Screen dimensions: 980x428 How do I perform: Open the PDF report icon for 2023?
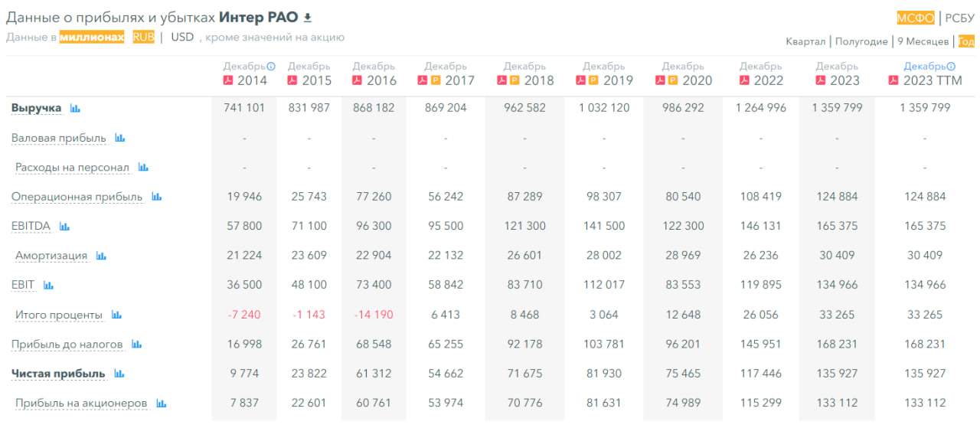820,80
